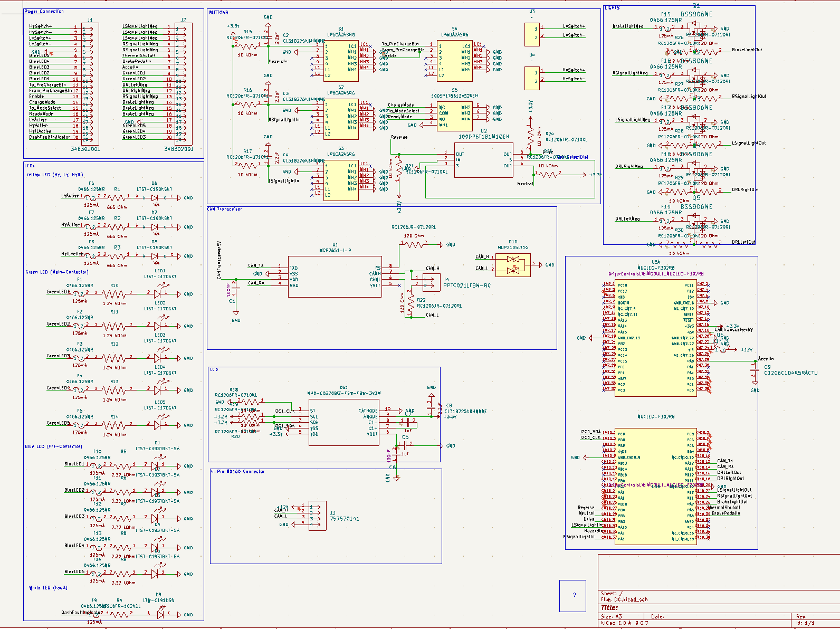Select the White LED Fault note
840x629 pixels.
48,587
